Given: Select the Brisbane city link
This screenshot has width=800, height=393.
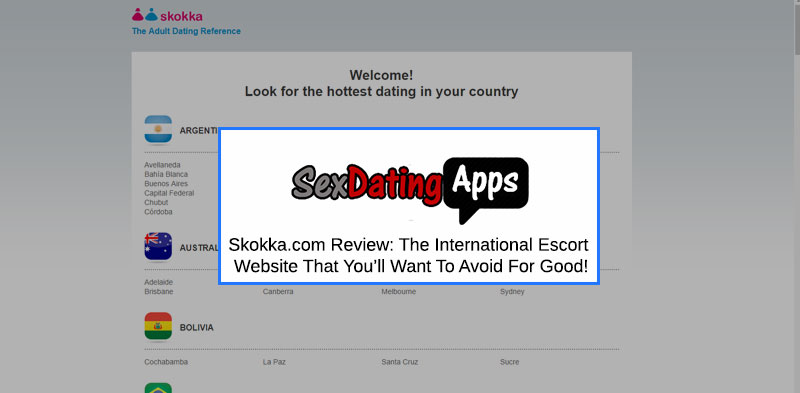Looking at the screenshot, I should click(x=159, y=292).
